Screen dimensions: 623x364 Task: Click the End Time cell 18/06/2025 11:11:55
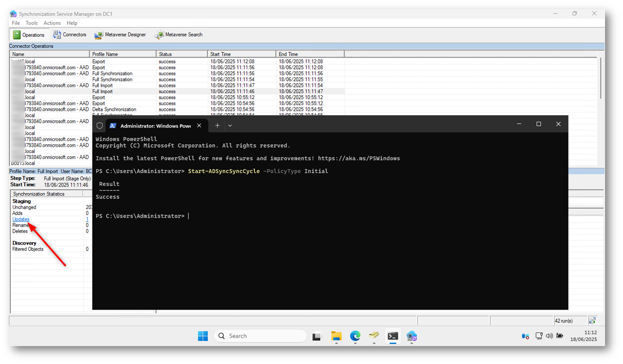click(x=300, y=79)
